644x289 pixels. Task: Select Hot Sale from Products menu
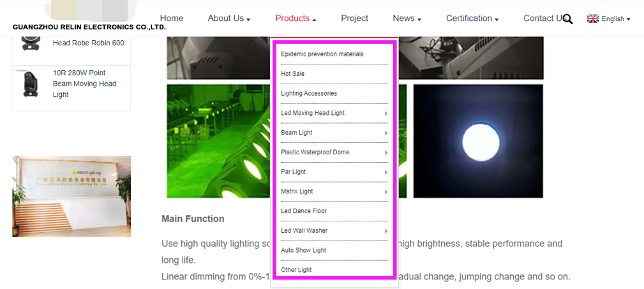tap(293, 74)
